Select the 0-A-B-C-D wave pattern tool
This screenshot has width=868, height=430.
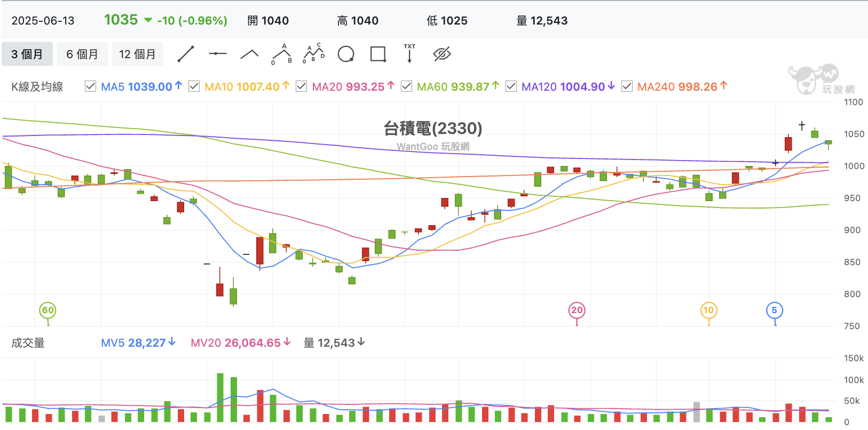(314, 54)
